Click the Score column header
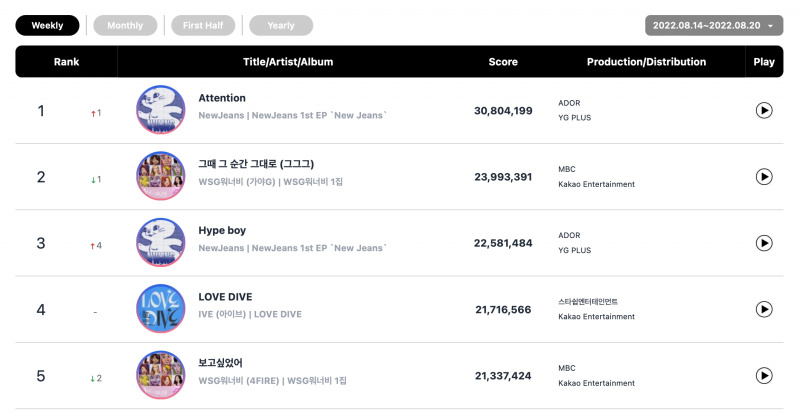This screenshot has height=414, width=800. pos(503,62)
